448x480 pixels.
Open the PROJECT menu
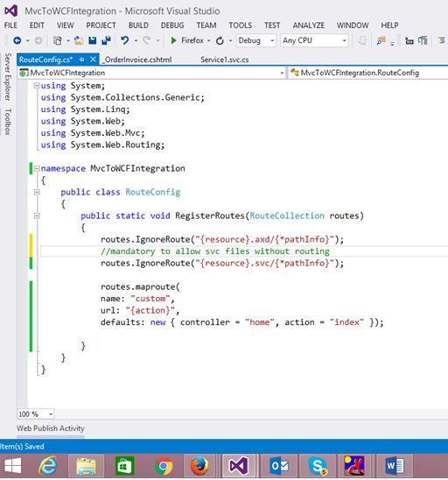pos(101,25)
